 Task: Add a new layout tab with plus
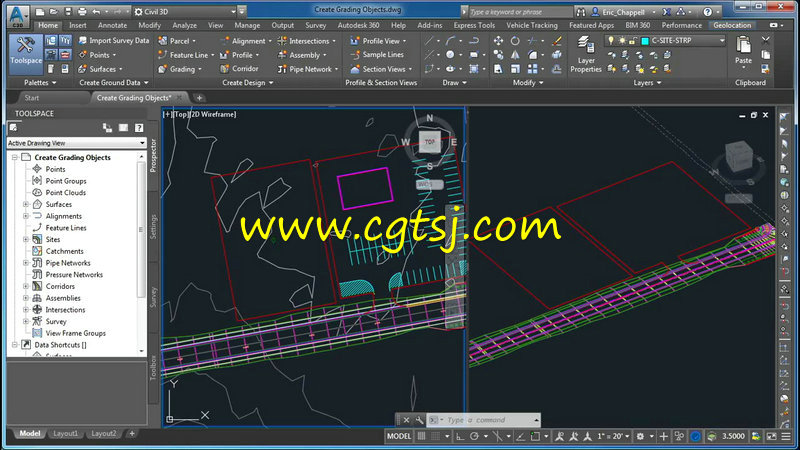[x=132, y=433]
